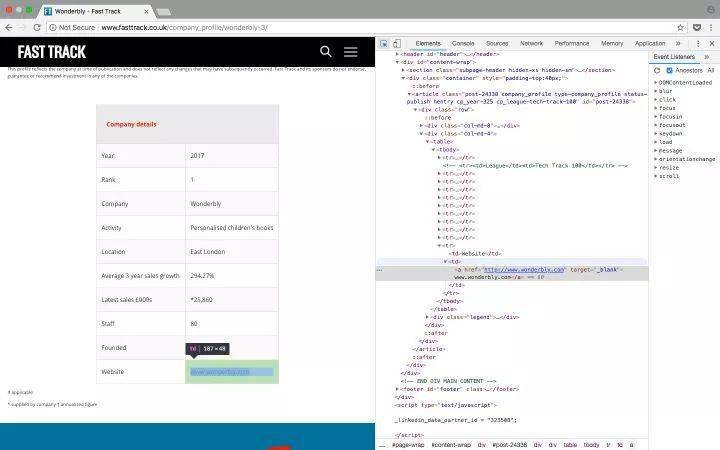The height and width of the screenshot is (450, 720).
Task: Select #content-wrap in the DOM breadcrumb
Action: point(451,445)
